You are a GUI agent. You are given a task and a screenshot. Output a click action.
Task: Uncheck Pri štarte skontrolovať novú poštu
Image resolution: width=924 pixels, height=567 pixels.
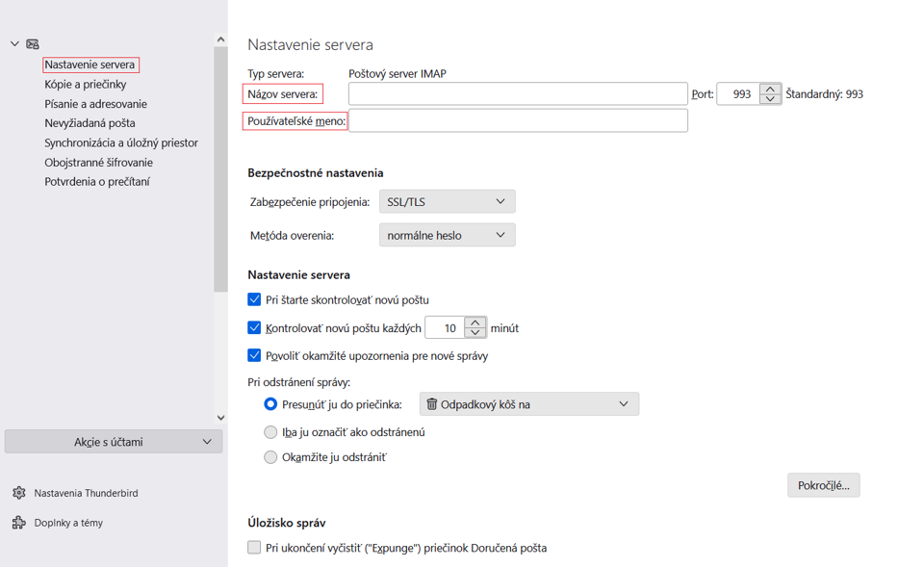[254, 299]
